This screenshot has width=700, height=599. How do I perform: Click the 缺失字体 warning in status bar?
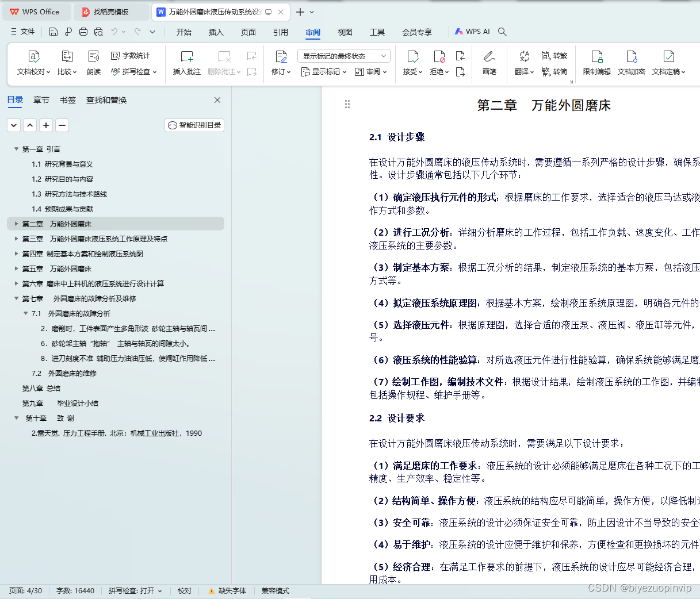227,591
